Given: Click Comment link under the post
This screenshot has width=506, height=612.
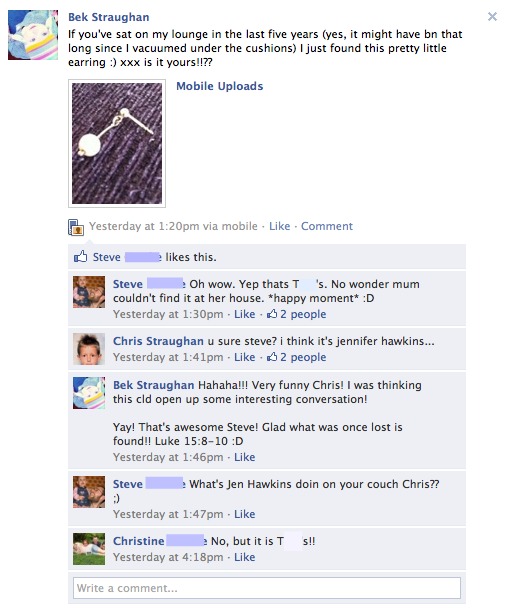Looking at the screenshot, I should click(327, 226).
